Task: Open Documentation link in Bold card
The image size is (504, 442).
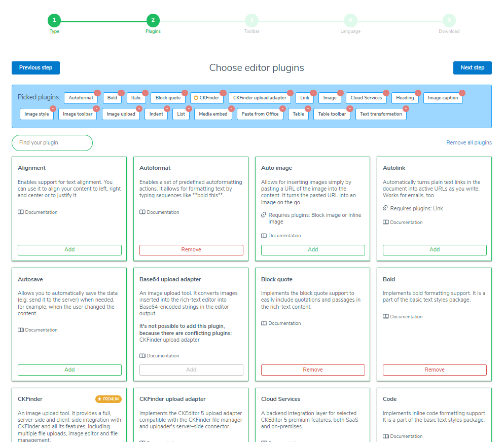Action: [x=403, y=317]
